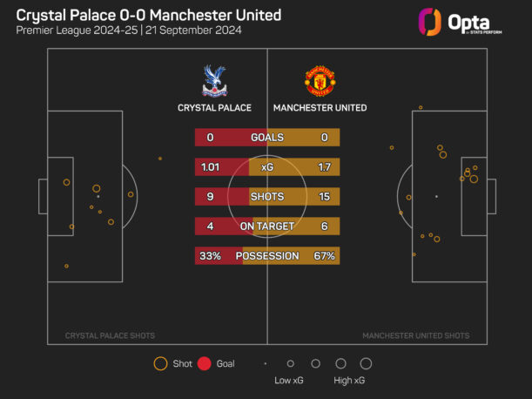532x399 pixels.
Task: Click the MANCHESTER UNITED SHOTS caption
Action: [415, 335]
